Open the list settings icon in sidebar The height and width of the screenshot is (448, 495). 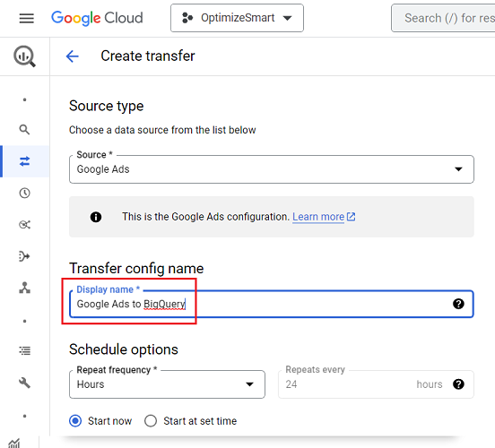pos(24,350)
